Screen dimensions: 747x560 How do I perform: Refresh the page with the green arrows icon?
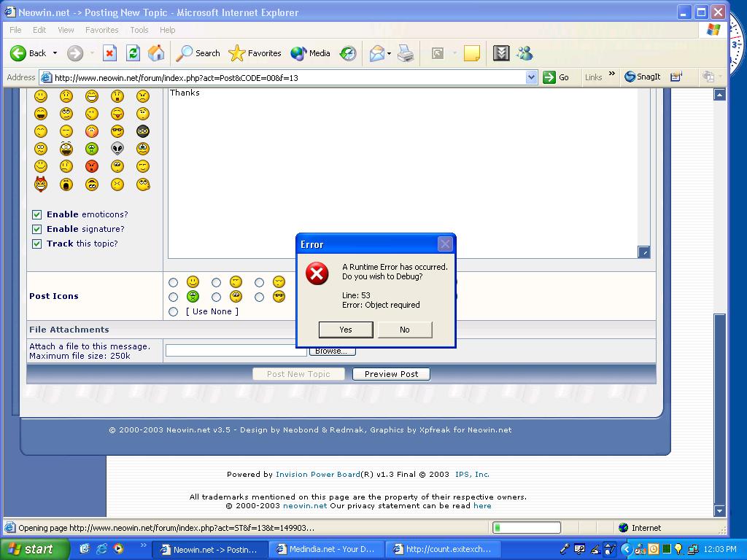pyautogui.click(x=133, y=53)
